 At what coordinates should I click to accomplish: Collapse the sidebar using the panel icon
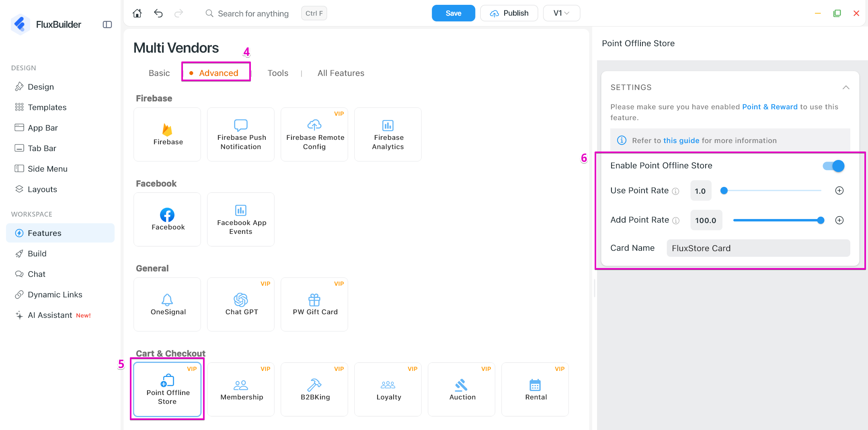pos(107,25)
